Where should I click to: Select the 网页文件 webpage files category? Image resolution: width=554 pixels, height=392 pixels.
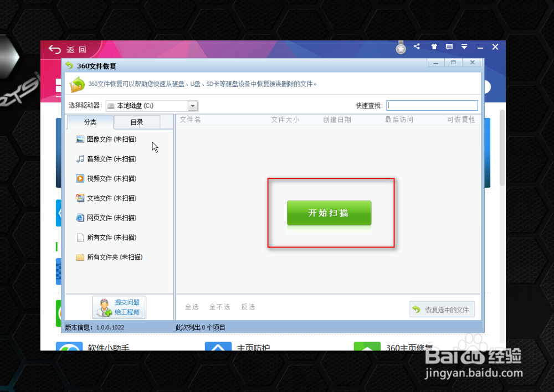[108, 218]
